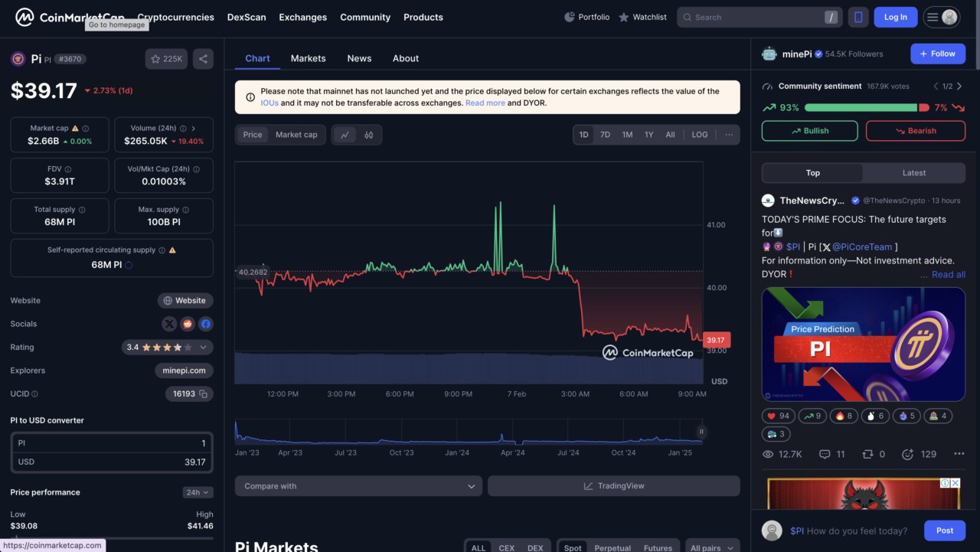Open the All pairs filter dropdown
The height and width of the screenshot is (552, 980).
pyautogui.click(x=711, y=547)
